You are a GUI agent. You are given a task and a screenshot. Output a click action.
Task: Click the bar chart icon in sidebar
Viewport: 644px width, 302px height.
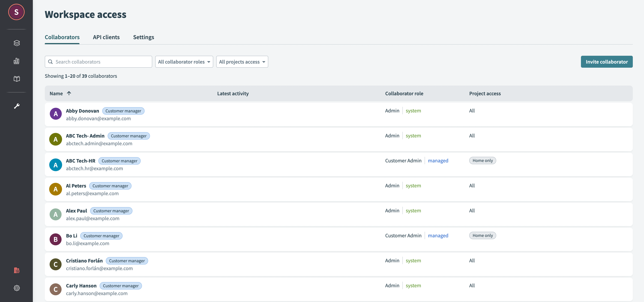pyautogui.click(x=16, y=61)
